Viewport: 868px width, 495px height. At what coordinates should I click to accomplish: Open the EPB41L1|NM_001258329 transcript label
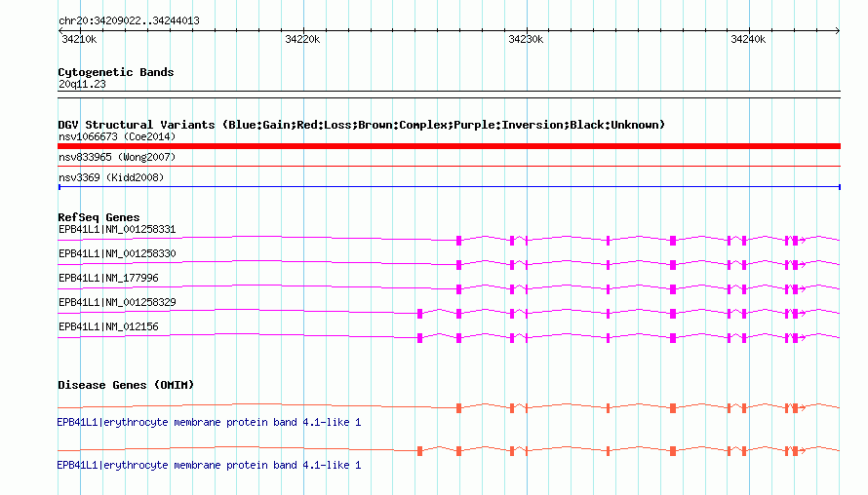point(117,302)
